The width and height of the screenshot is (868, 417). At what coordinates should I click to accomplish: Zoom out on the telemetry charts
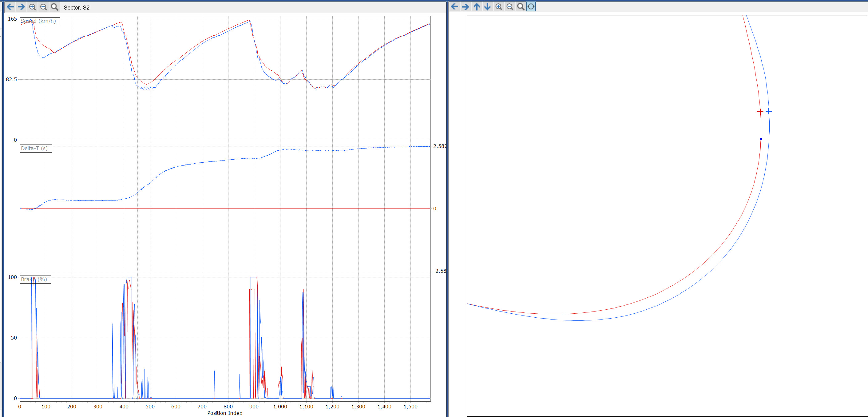[x=43, y=7]
